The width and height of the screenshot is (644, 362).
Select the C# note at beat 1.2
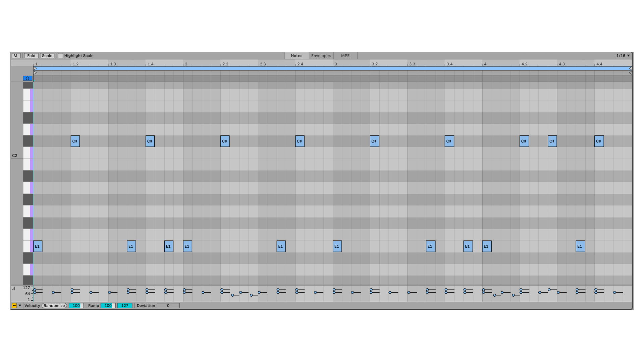[x=75, y=141]
